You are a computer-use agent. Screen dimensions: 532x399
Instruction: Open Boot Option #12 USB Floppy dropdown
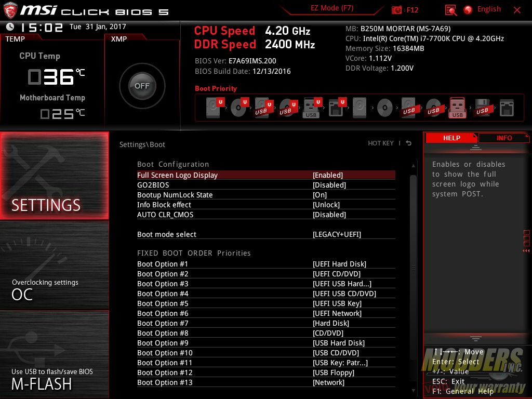(x=334, y=372)
